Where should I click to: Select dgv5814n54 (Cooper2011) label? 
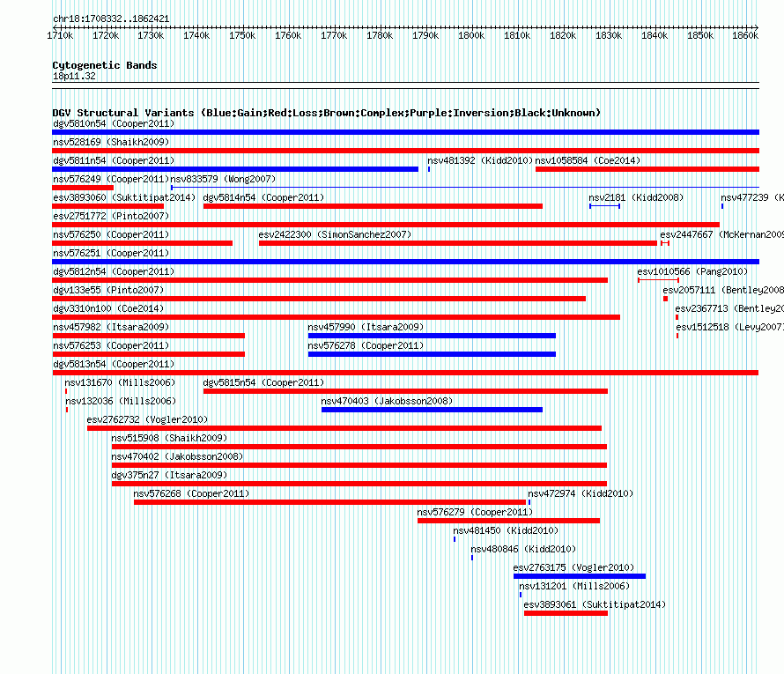pos(263,197)
